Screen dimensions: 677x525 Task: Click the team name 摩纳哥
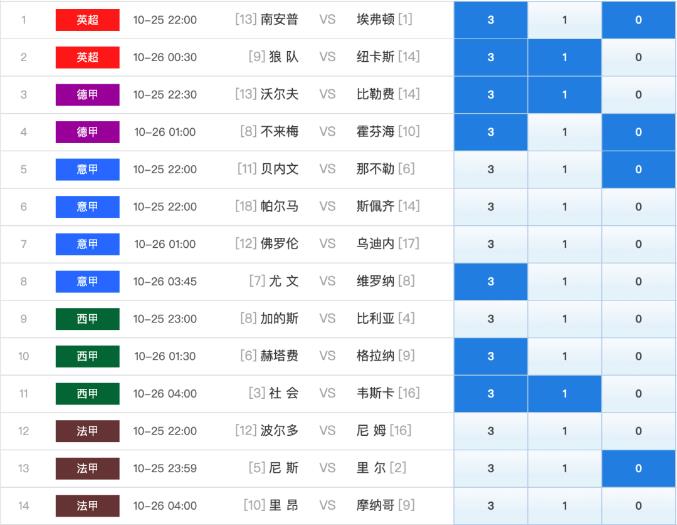[x=375, y=505]
